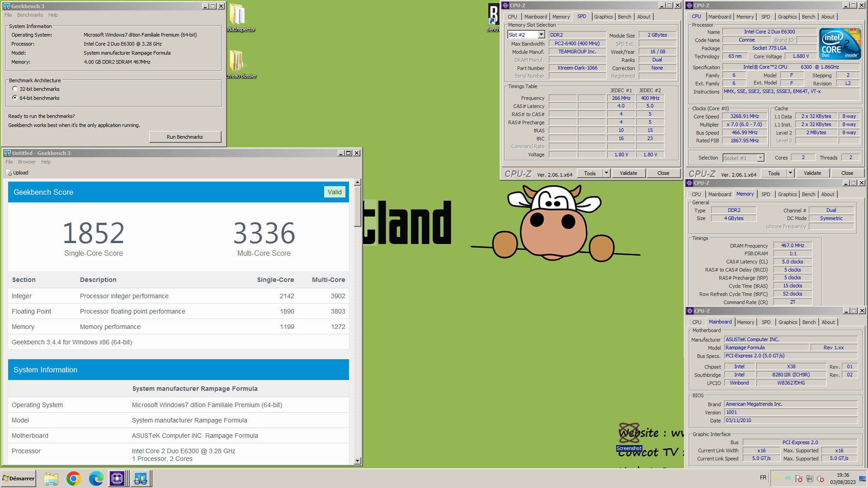The height and width of the screenshot is (488, 868).
Task: Click the Geekbench results scrollbar thumb
Action: [x=358, y=206]
